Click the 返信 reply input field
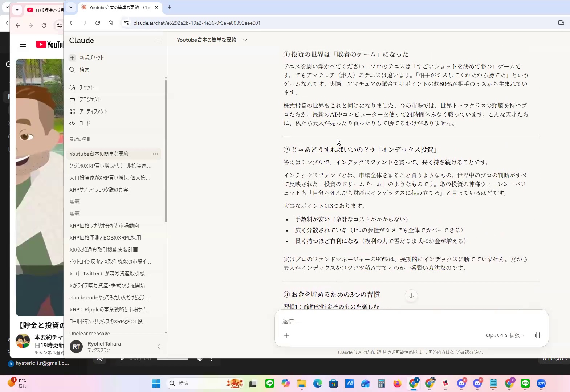Screen dimensions: 570x392 pyautogui.click(x=411, y=321)
